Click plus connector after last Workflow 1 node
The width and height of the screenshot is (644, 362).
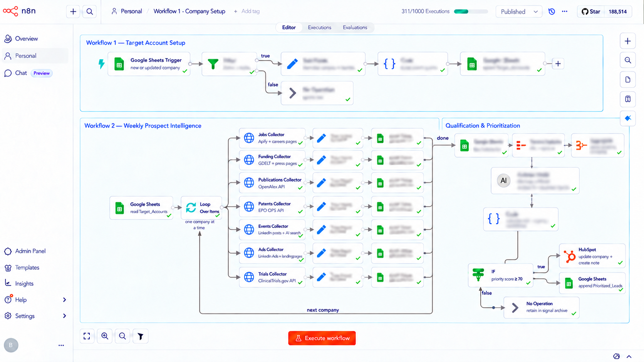(558, 64)
